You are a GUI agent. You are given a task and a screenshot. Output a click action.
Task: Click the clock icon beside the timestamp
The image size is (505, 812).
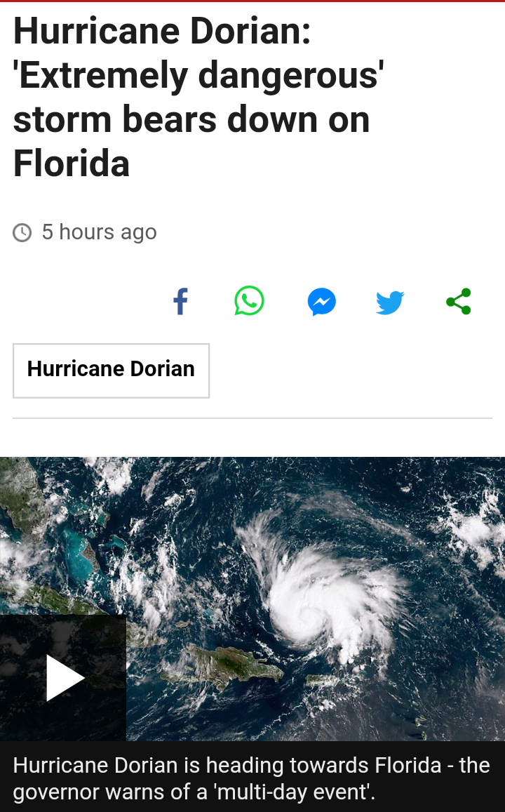tap(22, 232)
